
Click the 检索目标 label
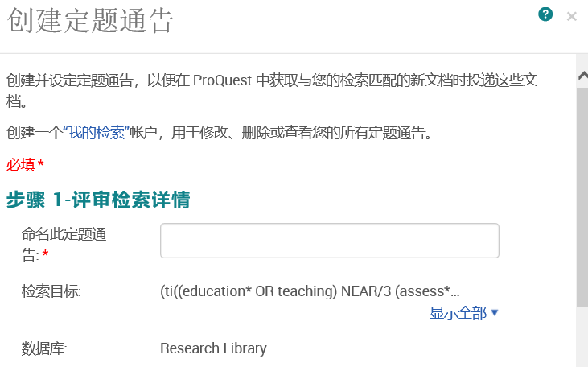click(x=51, y=291)
